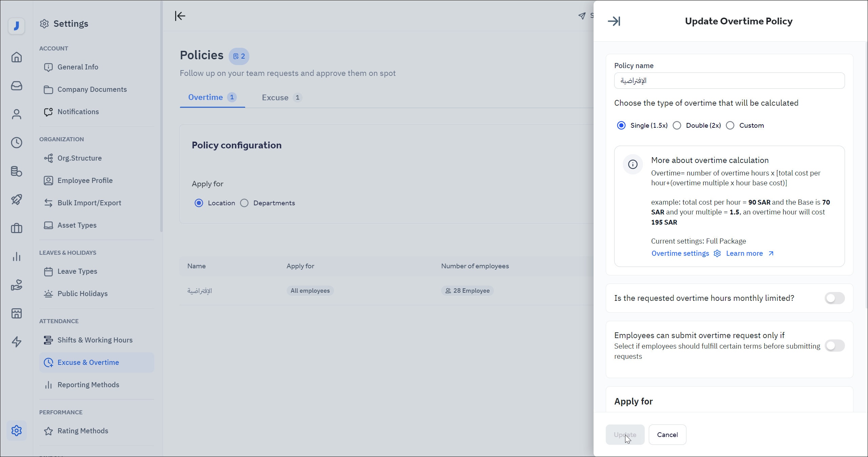This screenshot has height=457, width=868.
Task: Select Double (2x) overtime type
Action: coord(677,126)
